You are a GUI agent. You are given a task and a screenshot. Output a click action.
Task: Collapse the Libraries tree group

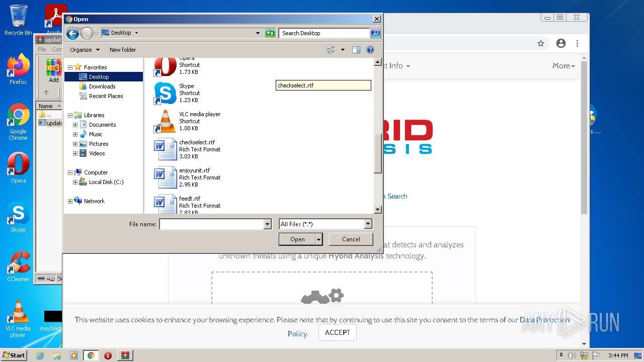[70, 115]
